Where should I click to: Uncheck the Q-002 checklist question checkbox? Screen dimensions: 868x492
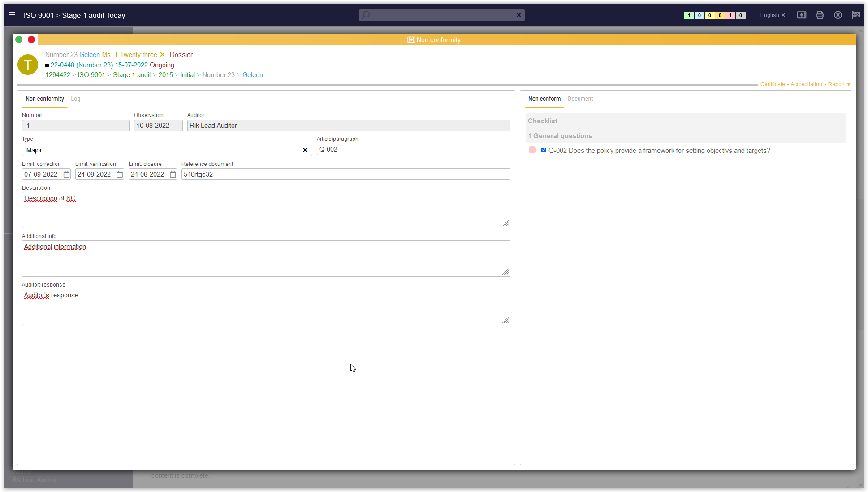click(x=544, y=150)
